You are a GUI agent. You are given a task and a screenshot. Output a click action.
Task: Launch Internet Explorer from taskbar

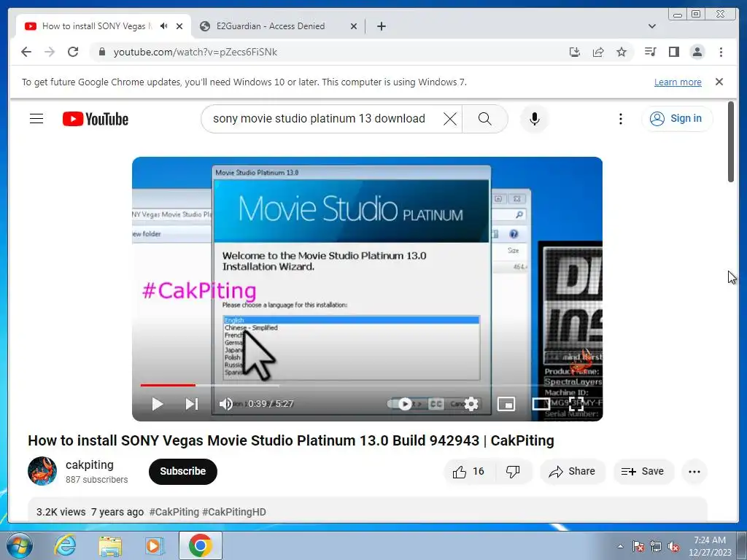pyautogui.click(x=65, y=545)
